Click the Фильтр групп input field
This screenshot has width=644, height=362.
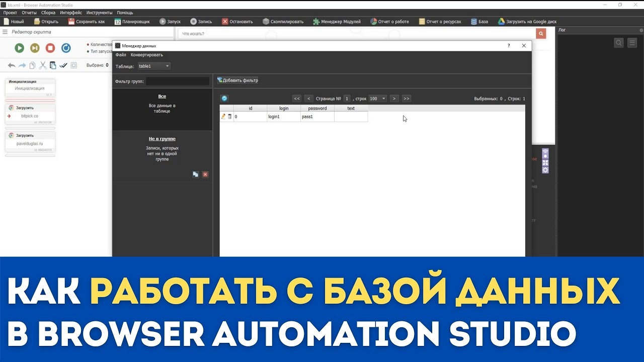click(x=177, y=81)
